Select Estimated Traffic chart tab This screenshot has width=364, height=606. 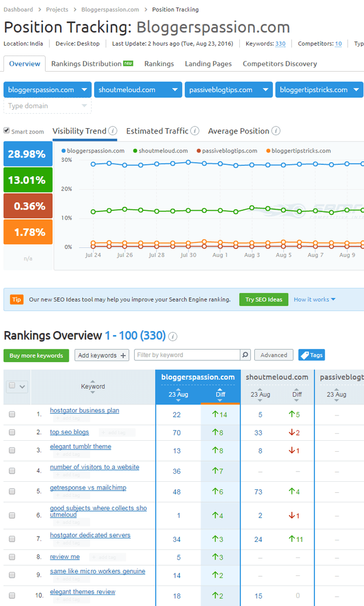point(157,131)
